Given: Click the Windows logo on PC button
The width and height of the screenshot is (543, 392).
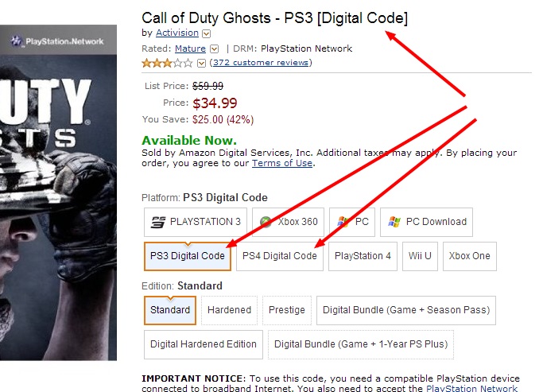Looking at the screenshot, I should [343, 222].
